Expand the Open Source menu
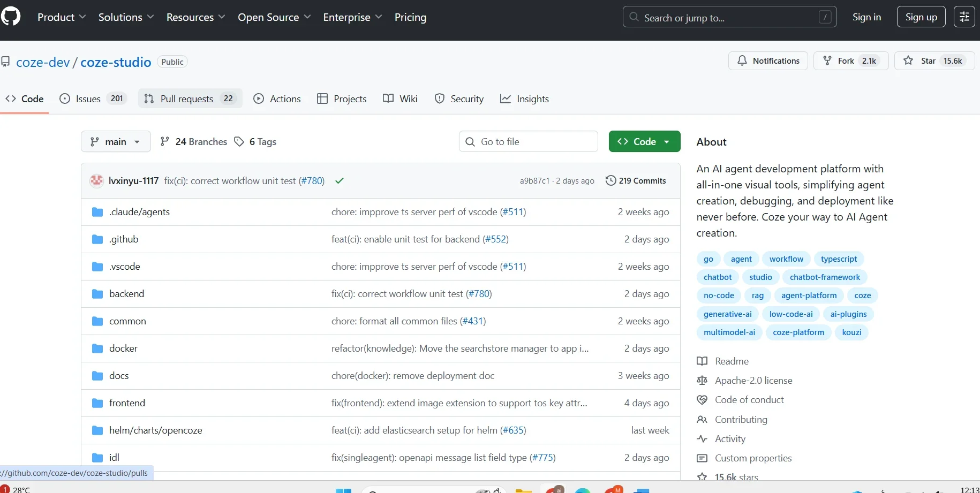Image resolution: width=980 pixels, height=493 pixels. [x=274, y=17]
